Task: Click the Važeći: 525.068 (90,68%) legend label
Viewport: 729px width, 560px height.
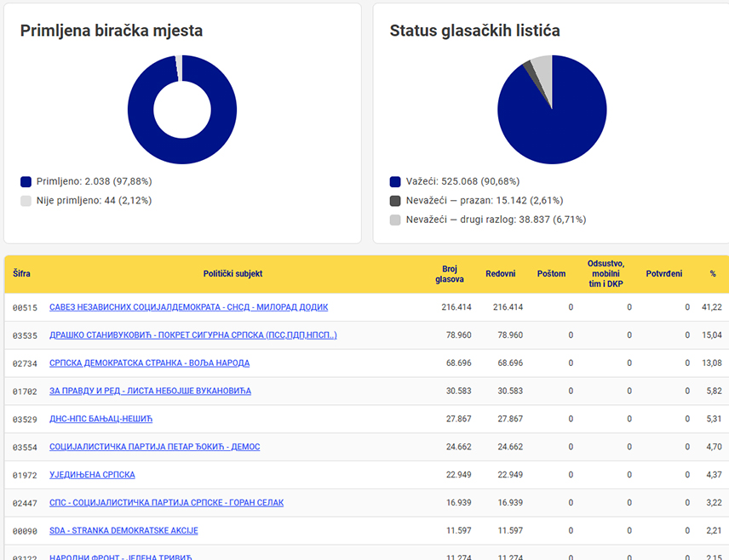Action: coord(463,182)
